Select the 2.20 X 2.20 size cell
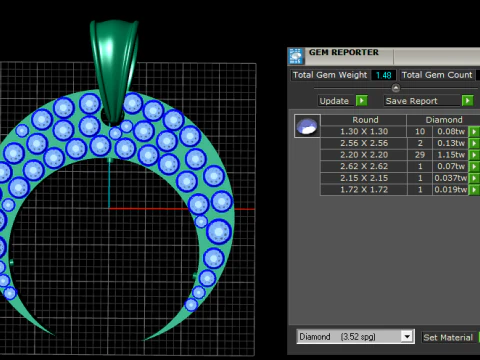Screen dimensions: 480x360 pyautogui.click(x=364, y=155)
